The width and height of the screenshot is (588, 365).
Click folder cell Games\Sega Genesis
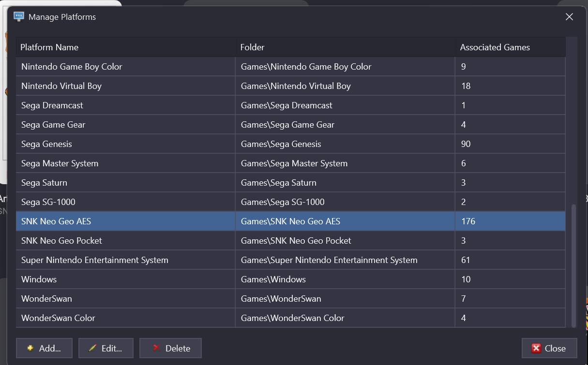346,144
